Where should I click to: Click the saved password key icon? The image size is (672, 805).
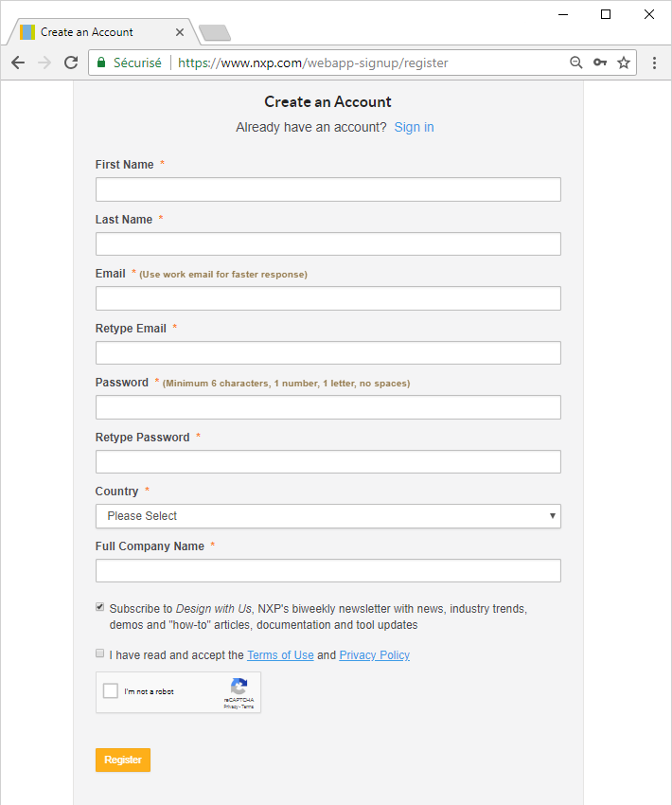point(599,63)
